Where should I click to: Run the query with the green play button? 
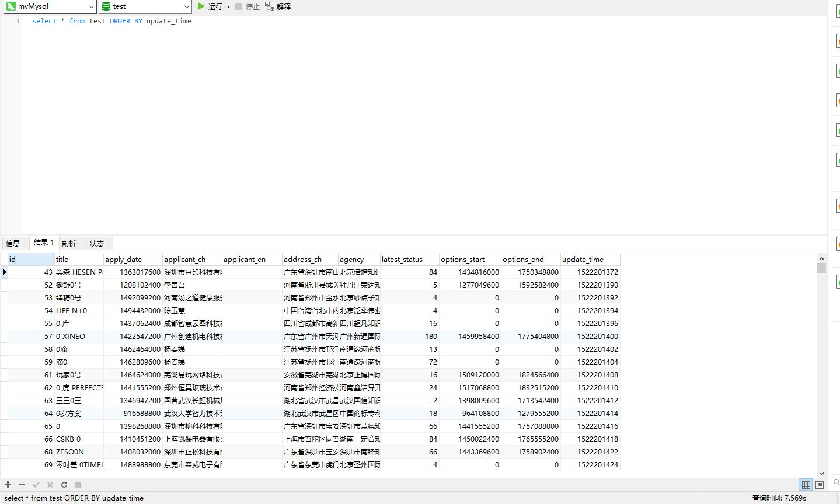[x=201, y=6]
